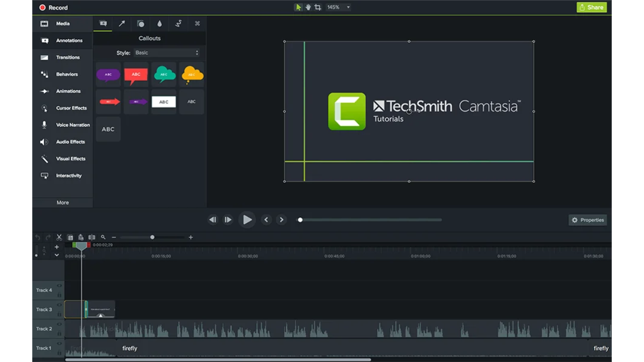Switch to the Transitions tab

(62, 57)
